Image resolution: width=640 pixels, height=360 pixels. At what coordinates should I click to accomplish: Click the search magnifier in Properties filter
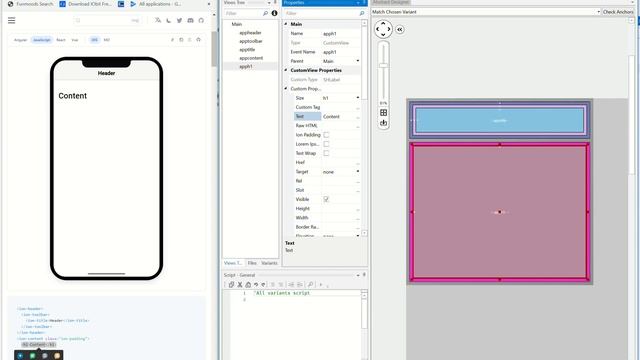[x=362, y=13]
